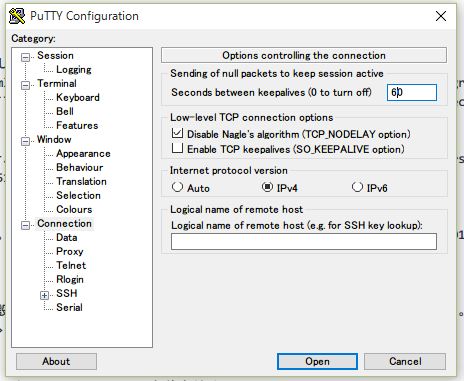The image size is (464, 381).
Task: Click the PuTTY icon in the title bar
Action: tap(17, 16)
